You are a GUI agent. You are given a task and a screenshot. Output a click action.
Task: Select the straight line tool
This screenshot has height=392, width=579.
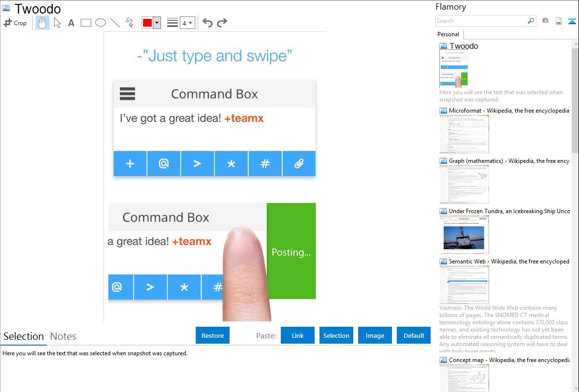click(x=115, y=23)
